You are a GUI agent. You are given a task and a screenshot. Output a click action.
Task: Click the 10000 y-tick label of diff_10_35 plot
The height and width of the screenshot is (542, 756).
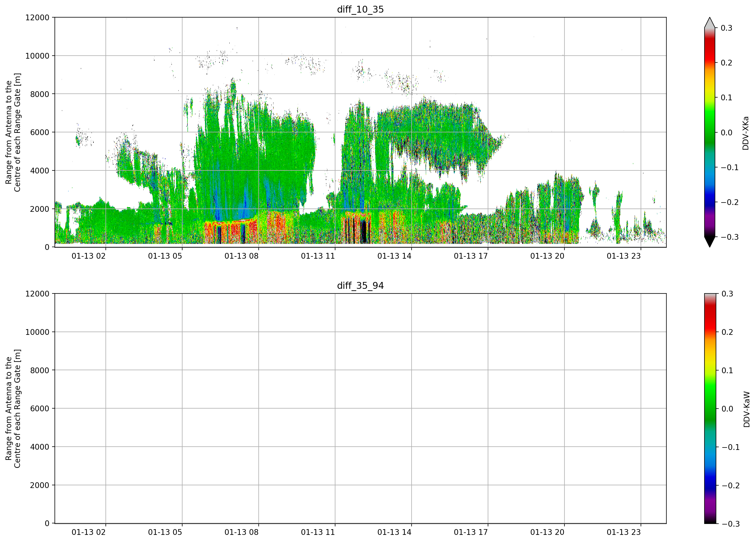click(37, 56)
